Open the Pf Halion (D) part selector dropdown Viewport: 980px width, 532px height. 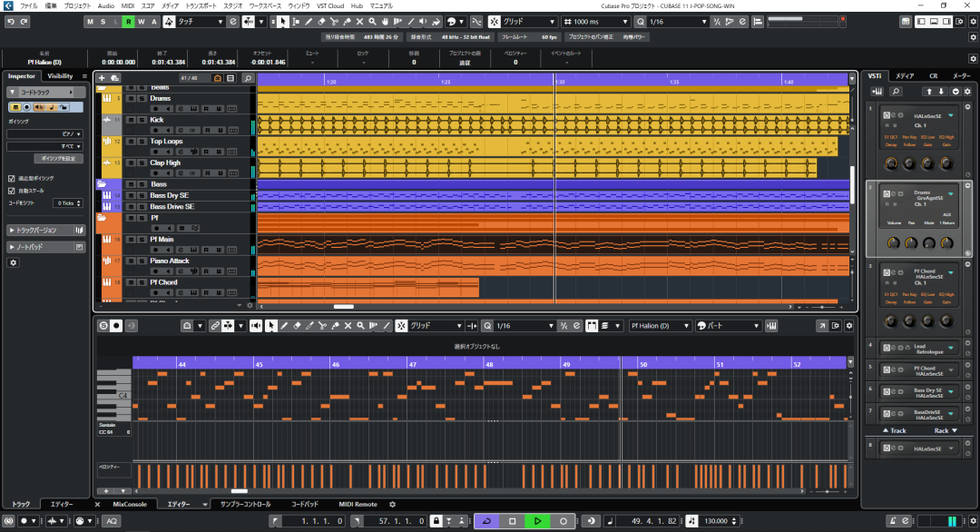click(x=660, y=326)
